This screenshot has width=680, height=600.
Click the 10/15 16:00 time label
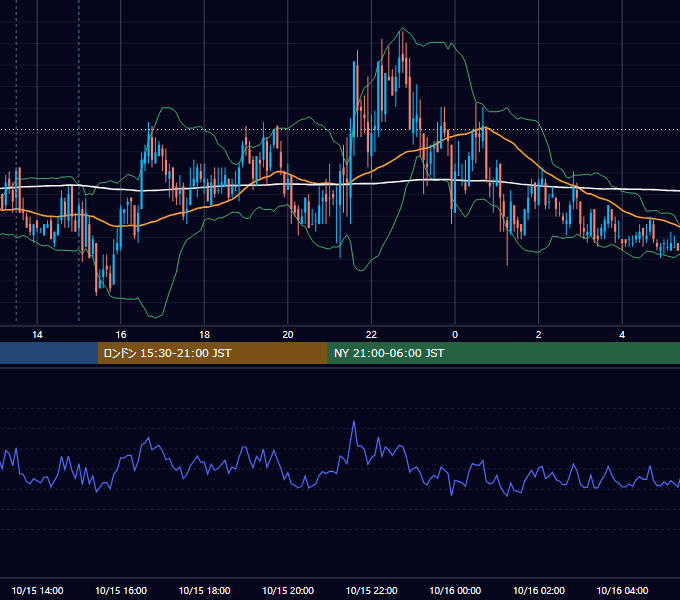121,590
